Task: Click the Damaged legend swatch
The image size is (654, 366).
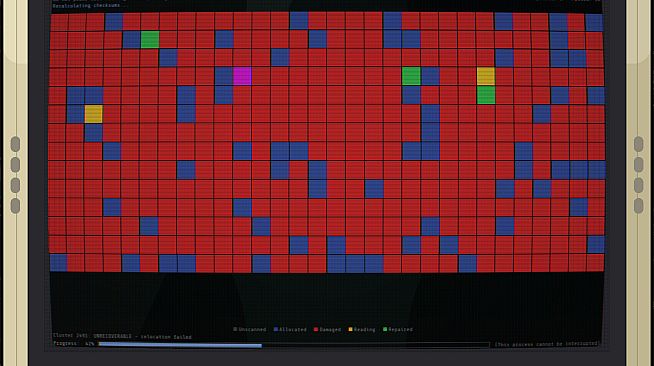Action: 316,329
